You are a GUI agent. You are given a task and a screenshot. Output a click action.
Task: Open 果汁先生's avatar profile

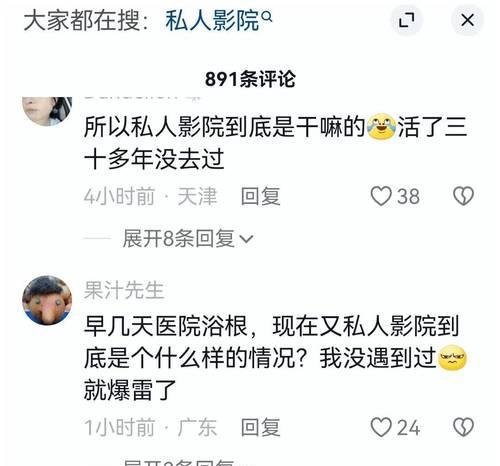(47, 300)
